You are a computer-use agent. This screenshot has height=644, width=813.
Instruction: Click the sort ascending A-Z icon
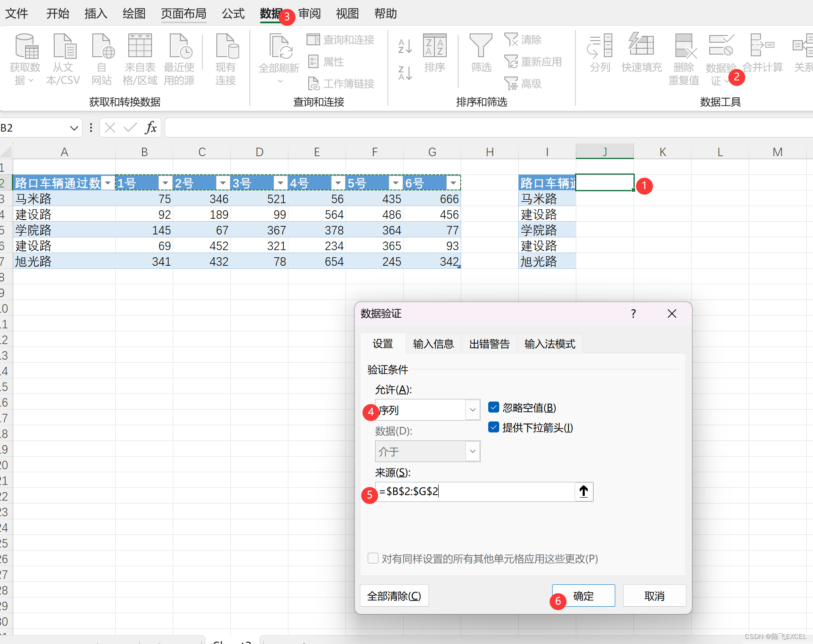pos(405,46)
